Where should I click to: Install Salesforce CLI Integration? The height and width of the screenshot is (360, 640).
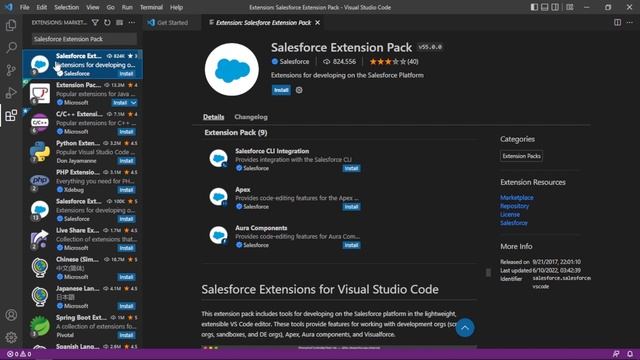tap(351, 168)
